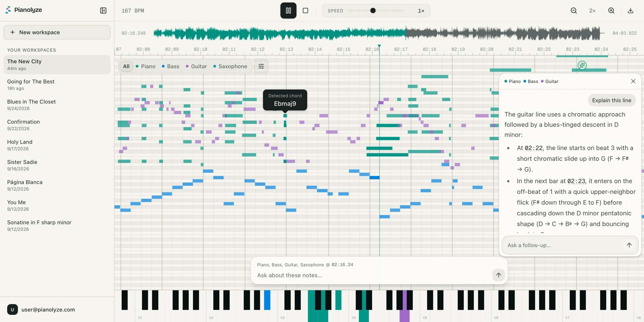Stop playback with the square button

click(x=305, y=11)
